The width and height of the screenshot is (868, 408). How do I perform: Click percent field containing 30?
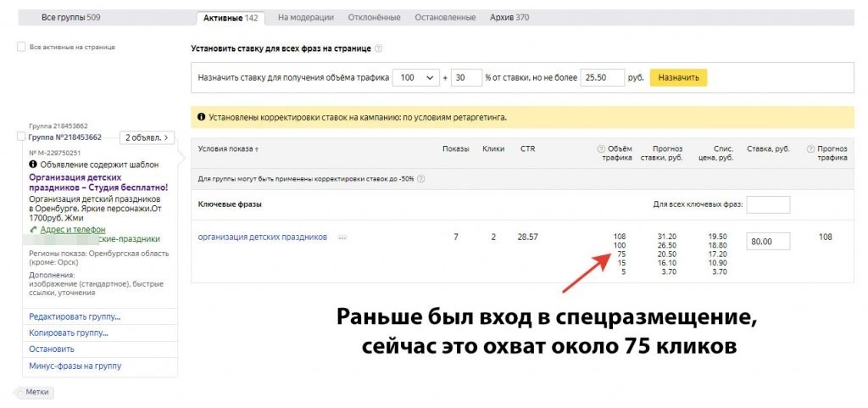[466, 78]
